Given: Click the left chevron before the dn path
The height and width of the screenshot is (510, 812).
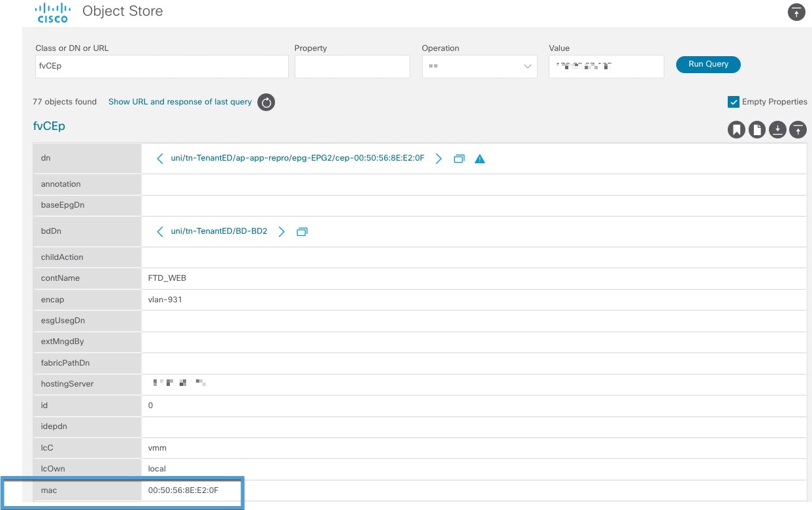Looking at the screenshot, I should pos(160,158).
